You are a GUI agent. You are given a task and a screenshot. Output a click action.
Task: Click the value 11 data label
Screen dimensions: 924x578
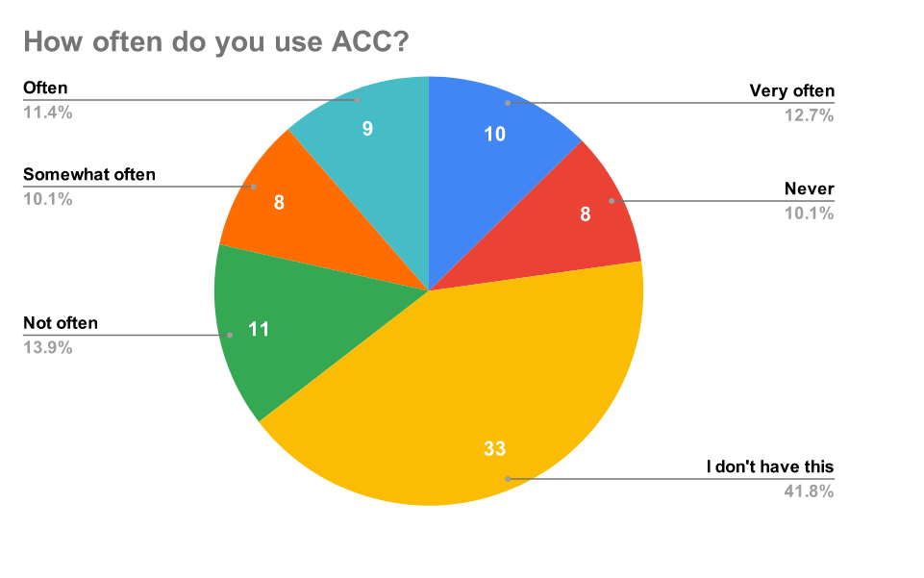coord(258,329)
